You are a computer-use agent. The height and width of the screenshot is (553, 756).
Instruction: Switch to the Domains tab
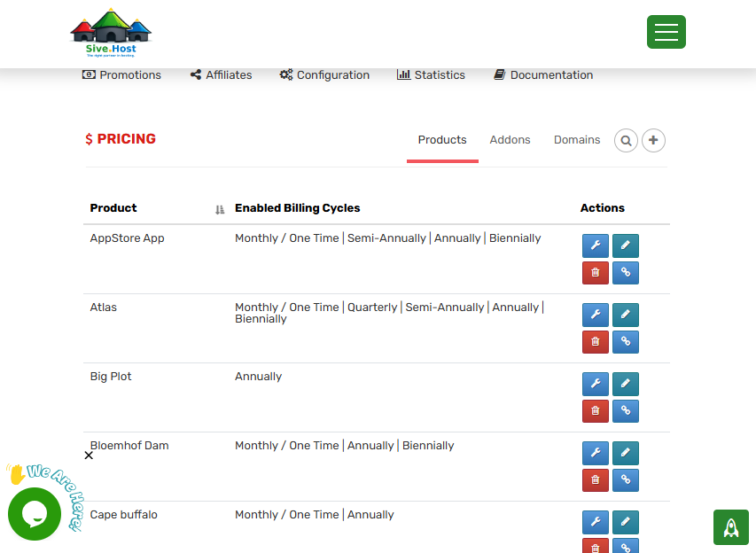pyautogui.click(x=577, y=140)
